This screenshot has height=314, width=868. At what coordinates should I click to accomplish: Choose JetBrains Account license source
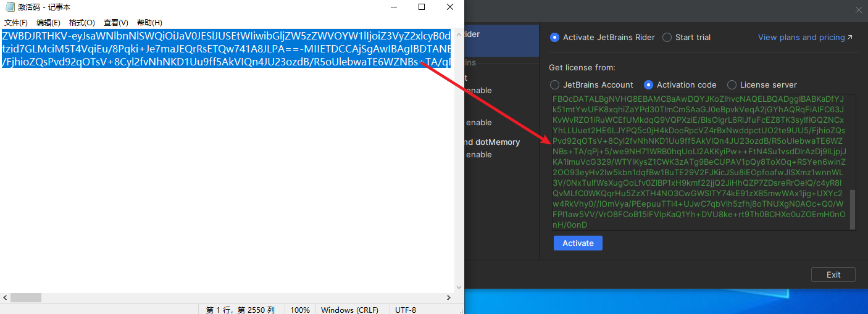[x=591, y=85]
